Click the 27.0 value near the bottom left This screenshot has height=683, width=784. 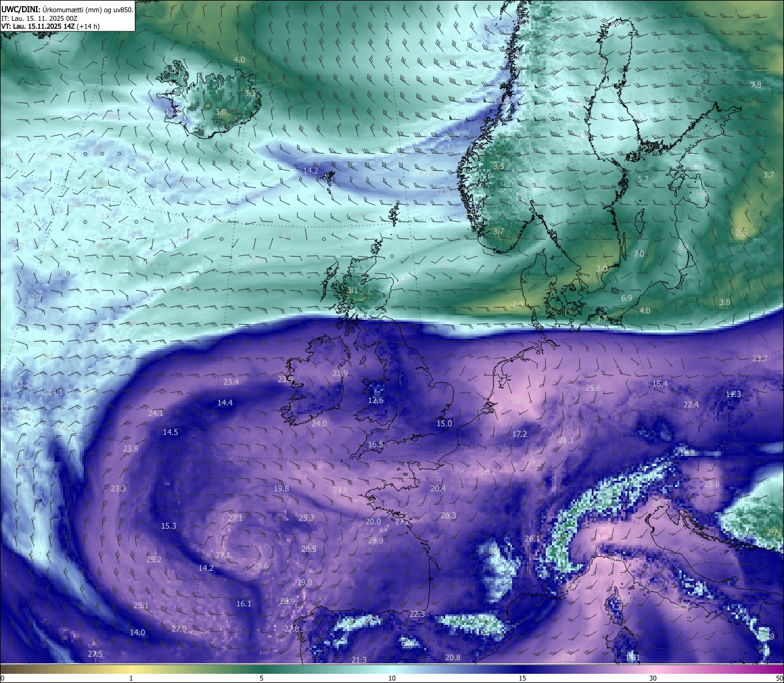tap(179, 628)
